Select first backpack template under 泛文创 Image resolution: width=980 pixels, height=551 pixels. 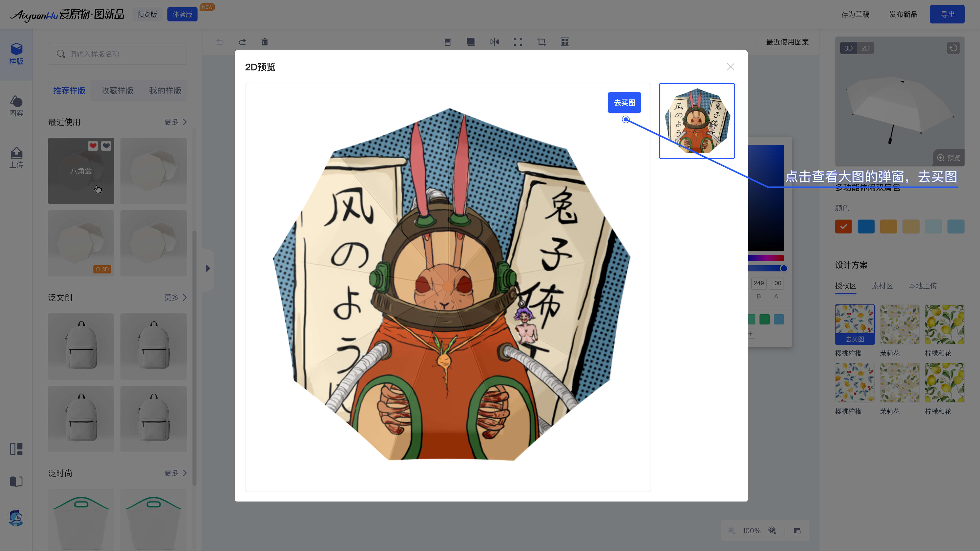[81, 346]
